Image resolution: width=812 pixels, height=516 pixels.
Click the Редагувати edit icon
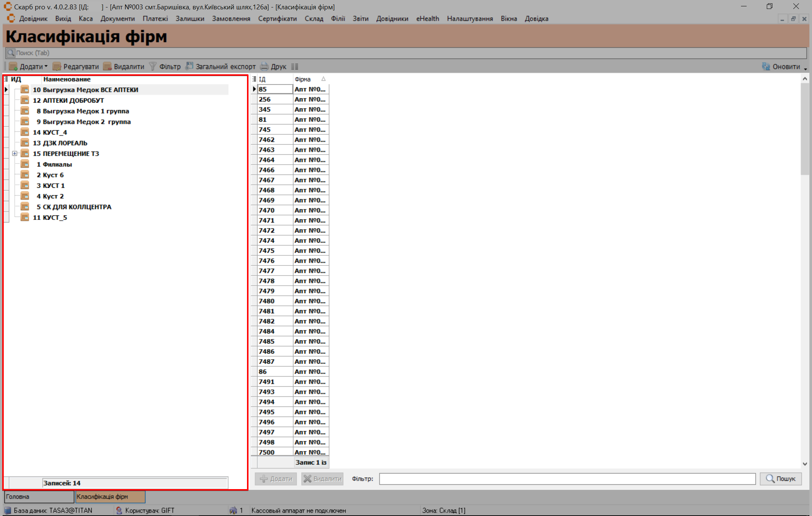click(x=57, y=67)
